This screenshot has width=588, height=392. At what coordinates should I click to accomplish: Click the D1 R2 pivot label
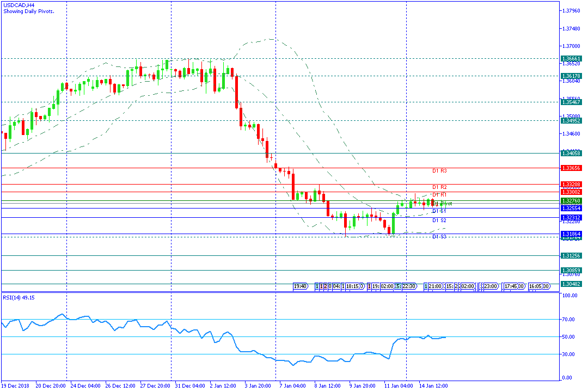point(439,187)
